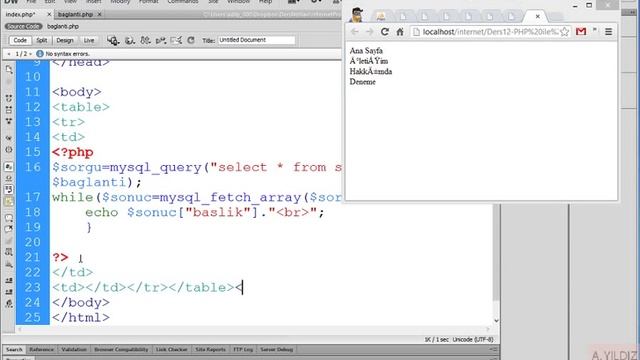Click the code editor vertical scrollbar down arrow
Screen dimensions: 640x360
[x=496, y=320]
